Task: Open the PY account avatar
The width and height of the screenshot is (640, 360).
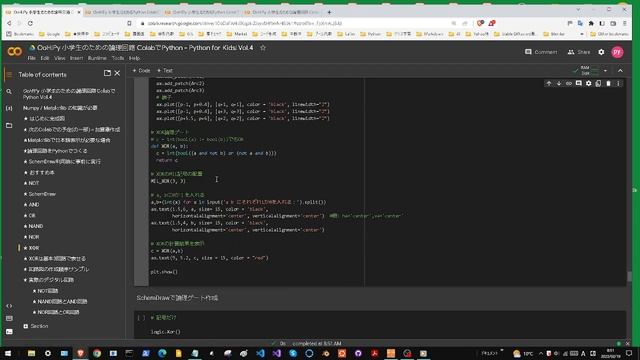Action: point(617,52)
